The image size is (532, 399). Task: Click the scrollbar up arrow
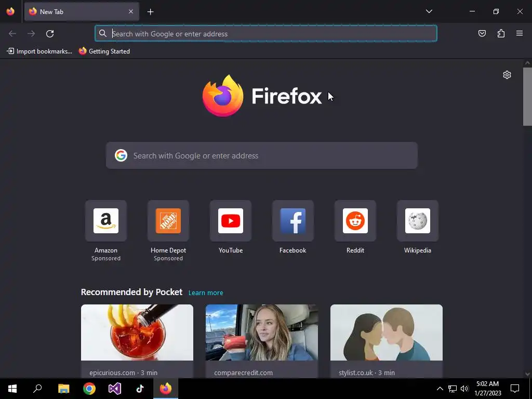coord(528,63)
